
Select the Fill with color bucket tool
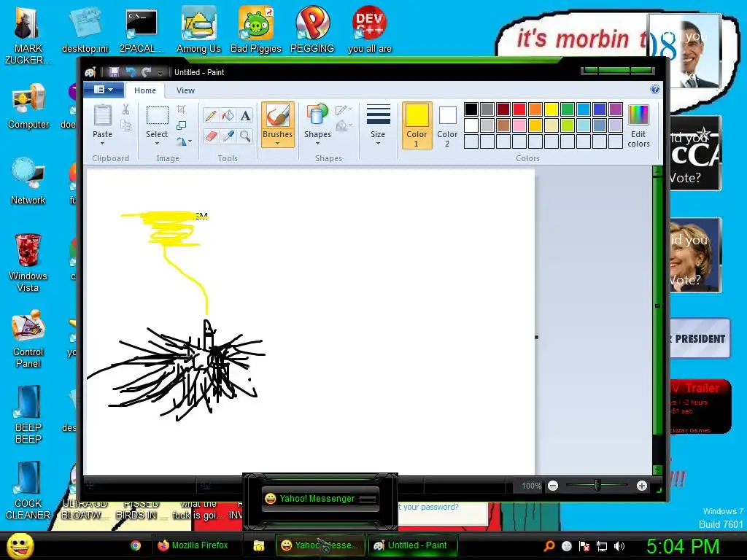228,116
